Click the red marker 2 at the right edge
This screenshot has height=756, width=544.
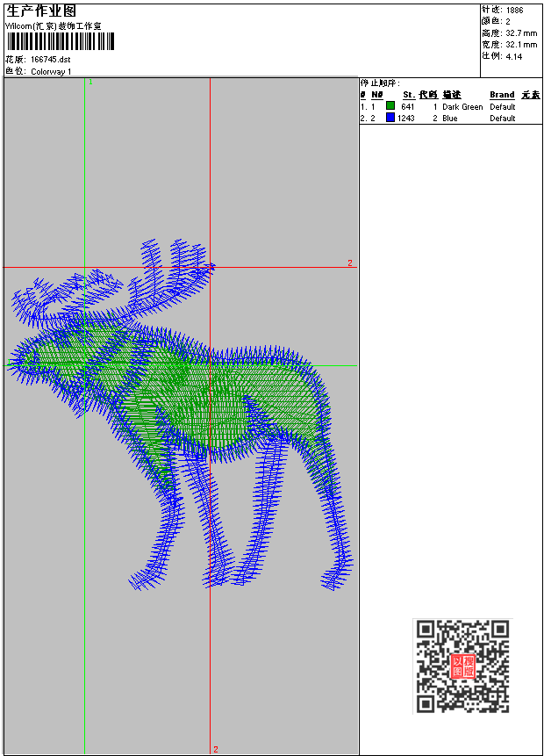pos(349,263)
